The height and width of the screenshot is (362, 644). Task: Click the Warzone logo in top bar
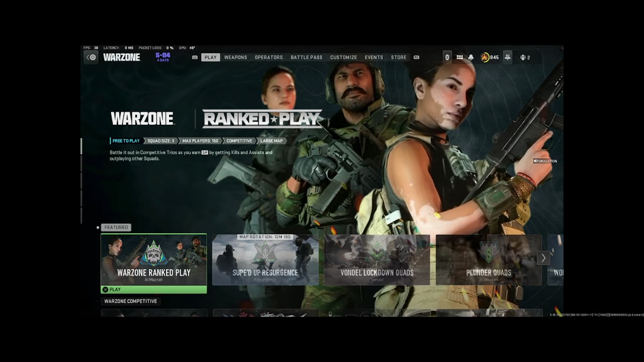coord(122,57)
